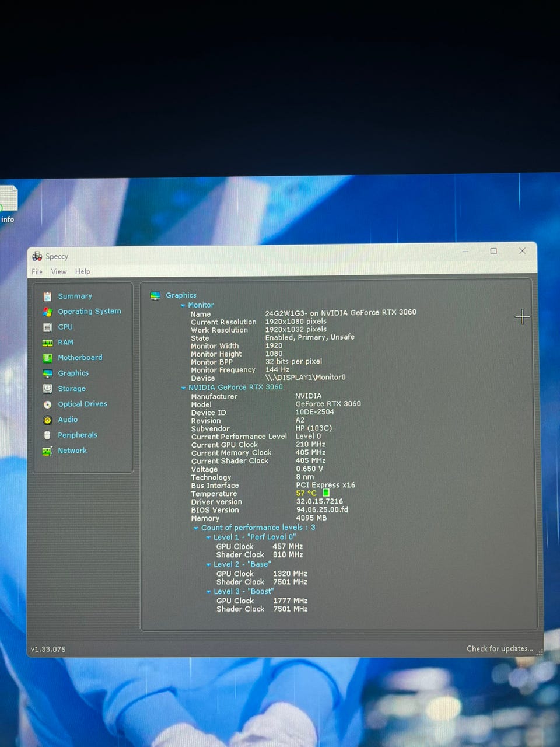Show the Network section
The width and height of the screenshot is (560, 747).
click(x=72, y=451)
